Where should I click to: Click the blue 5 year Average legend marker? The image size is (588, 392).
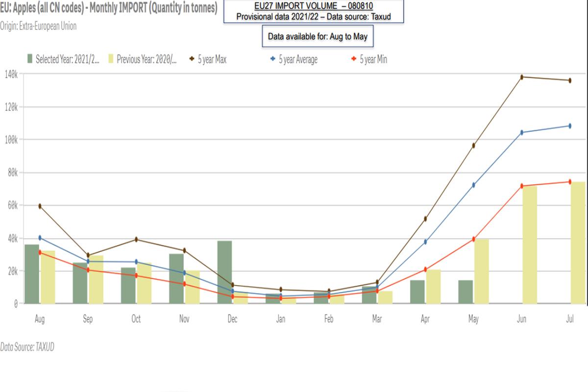[x=273, y=60]
